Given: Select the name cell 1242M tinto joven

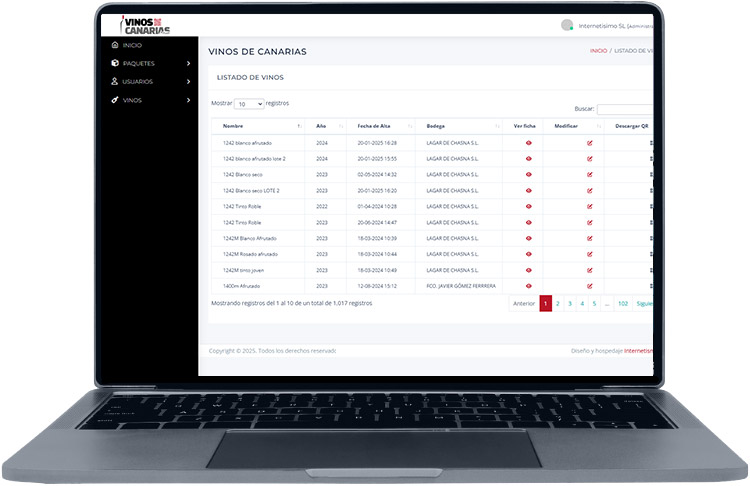Looking at the screenshot, I should pyautogui.click(x=243, y=270).
